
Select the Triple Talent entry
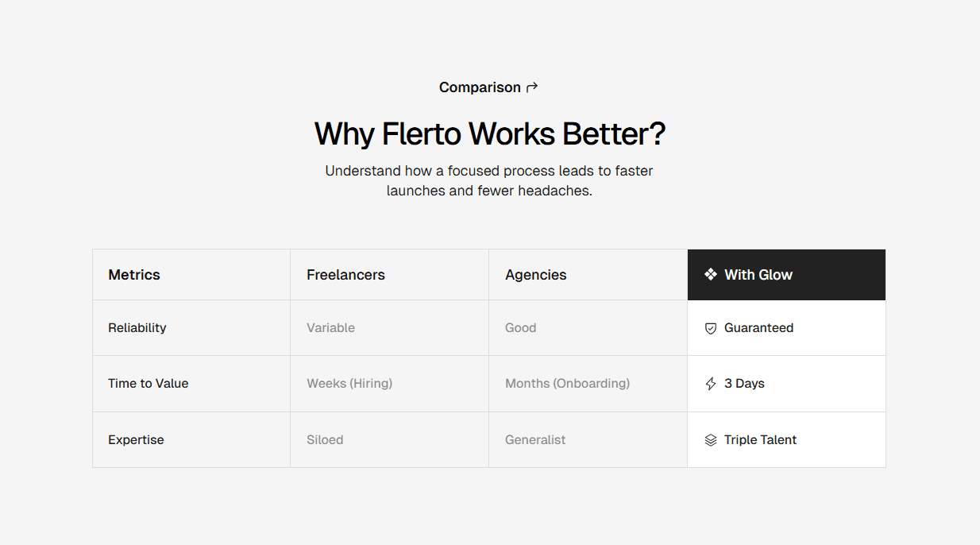coord(760,439)
